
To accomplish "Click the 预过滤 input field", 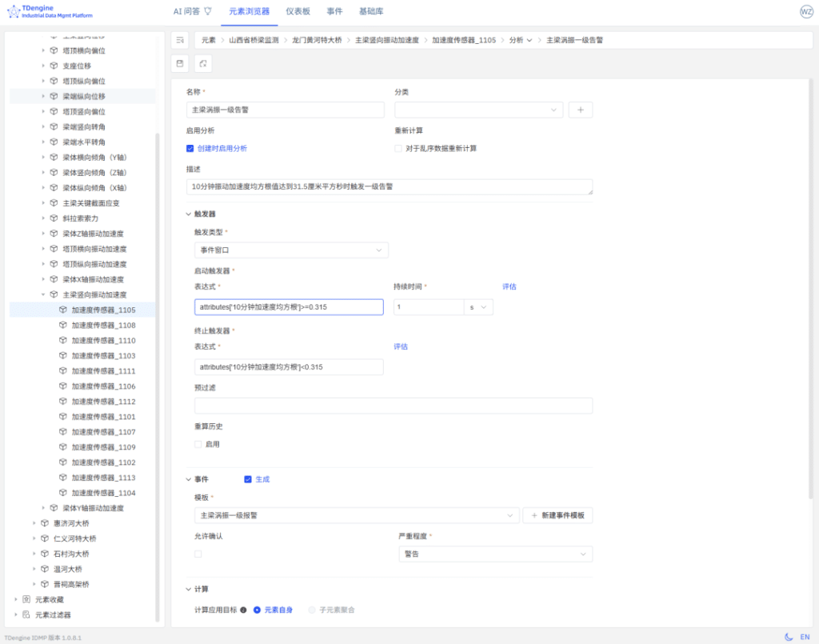I will pos(394,406).
